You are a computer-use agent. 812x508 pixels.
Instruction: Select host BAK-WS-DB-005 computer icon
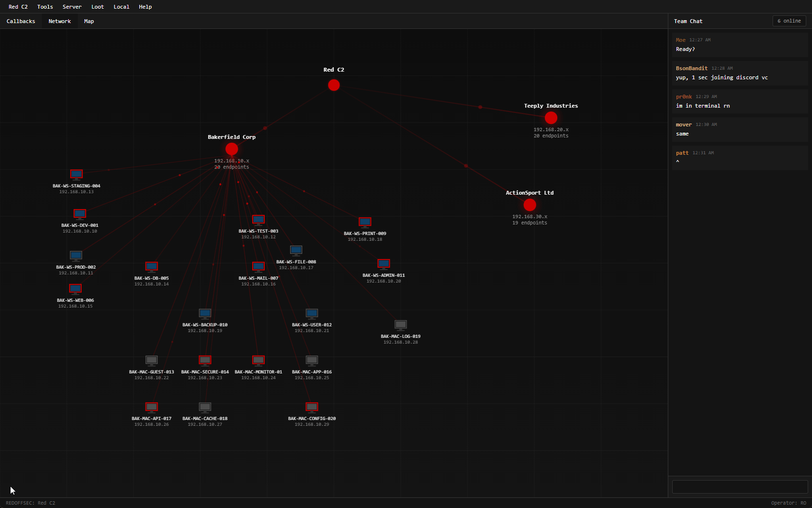click(152, 267)
